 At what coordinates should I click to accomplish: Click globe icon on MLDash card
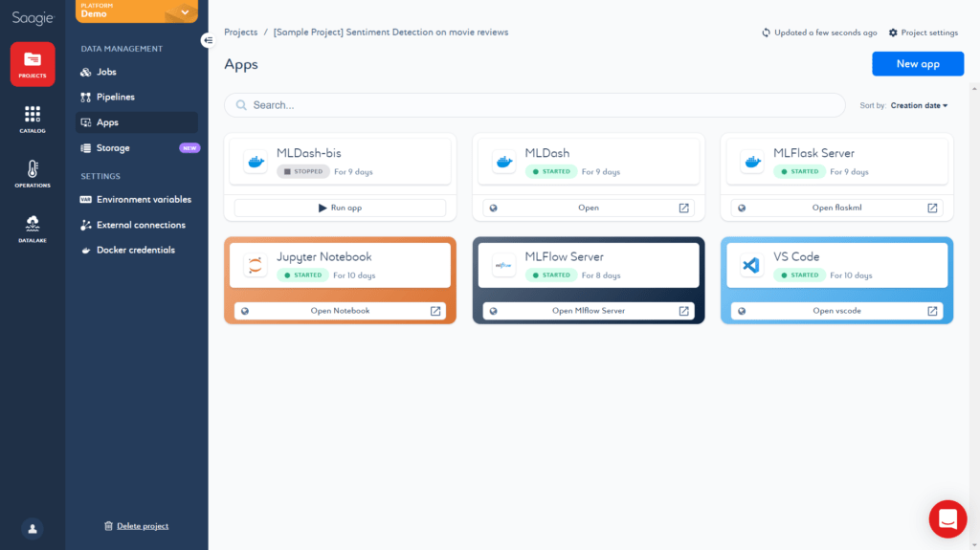(493, 209)
